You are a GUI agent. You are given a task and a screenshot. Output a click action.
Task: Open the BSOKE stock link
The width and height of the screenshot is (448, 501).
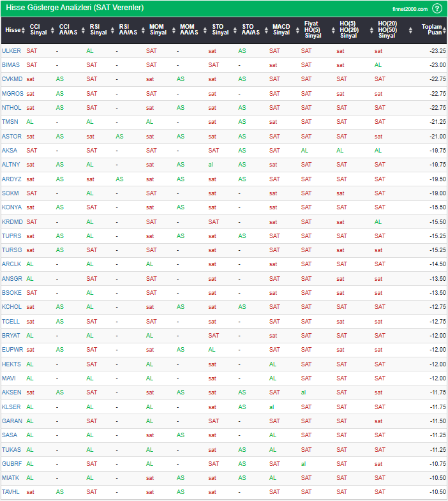[11, 293]
